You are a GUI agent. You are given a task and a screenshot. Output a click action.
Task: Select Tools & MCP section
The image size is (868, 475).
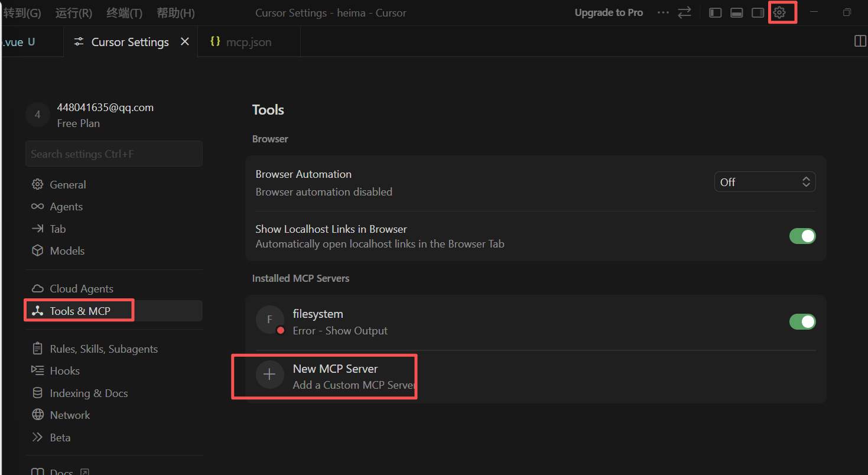[113, 311]
